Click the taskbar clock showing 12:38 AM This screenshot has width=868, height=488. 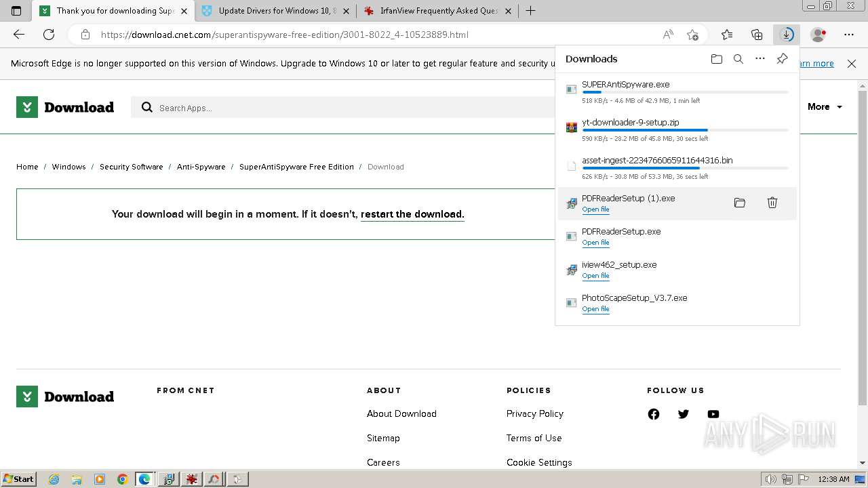[x=833, y=479]
